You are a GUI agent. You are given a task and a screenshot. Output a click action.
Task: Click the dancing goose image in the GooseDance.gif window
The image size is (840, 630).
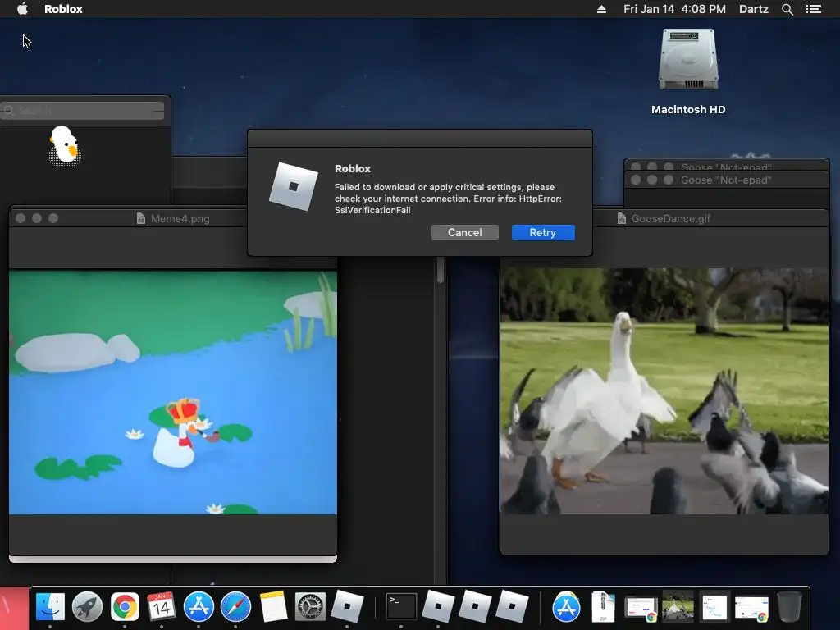(x=664, y=391)
